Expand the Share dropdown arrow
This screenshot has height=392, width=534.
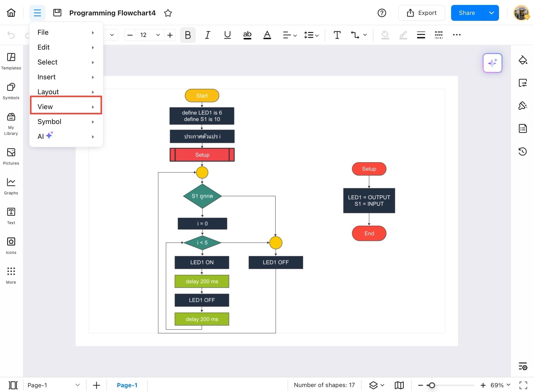pyautogui.click(x=491, y=13)
